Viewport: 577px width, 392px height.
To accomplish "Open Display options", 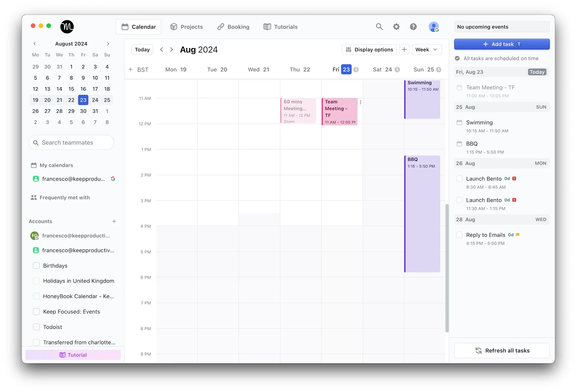I will [369, 50].
